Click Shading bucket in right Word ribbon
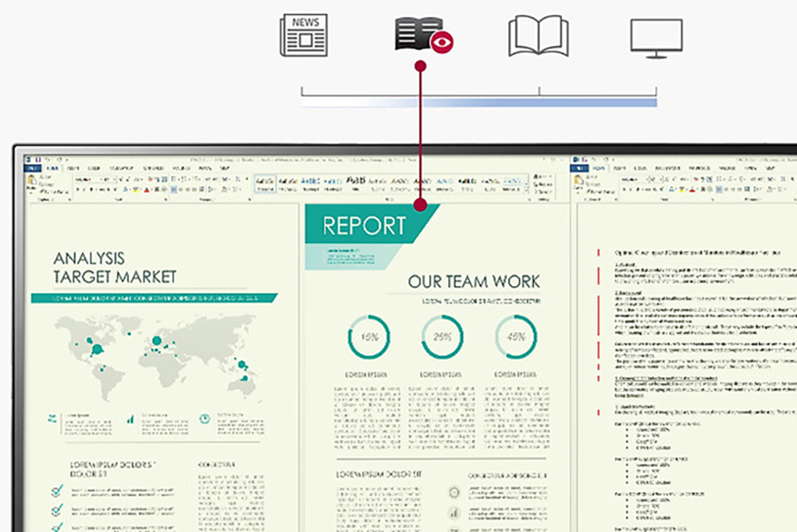This screenshot has width=797, height=532. click(770, 189)
